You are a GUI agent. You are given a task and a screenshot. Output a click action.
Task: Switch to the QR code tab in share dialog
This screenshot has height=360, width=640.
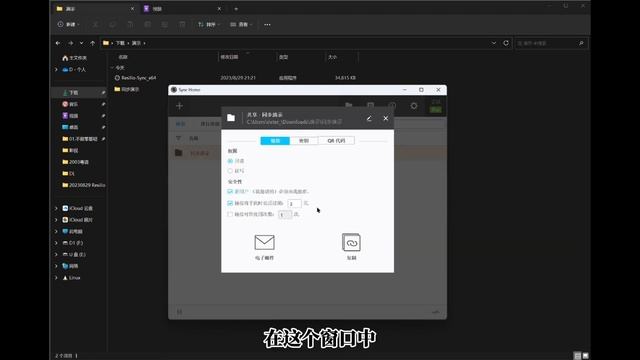click(x=336, y=140)
